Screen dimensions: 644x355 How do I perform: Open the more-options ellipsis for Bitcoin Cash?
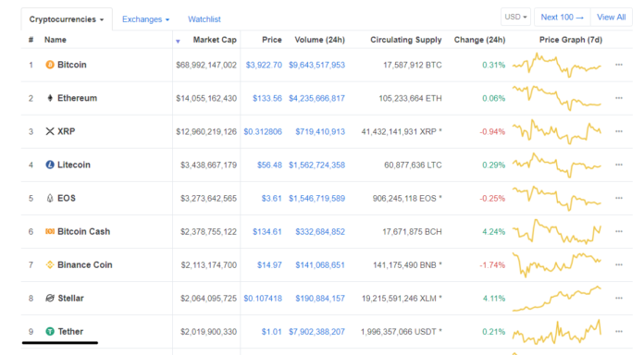619,231
